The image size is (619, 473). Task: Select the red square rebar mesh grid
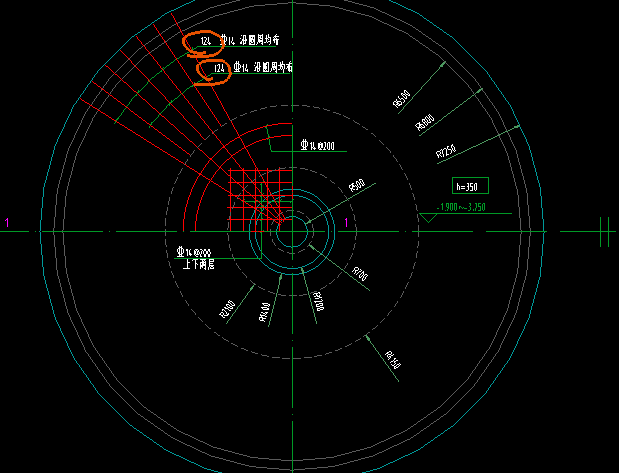click(261, 200)
